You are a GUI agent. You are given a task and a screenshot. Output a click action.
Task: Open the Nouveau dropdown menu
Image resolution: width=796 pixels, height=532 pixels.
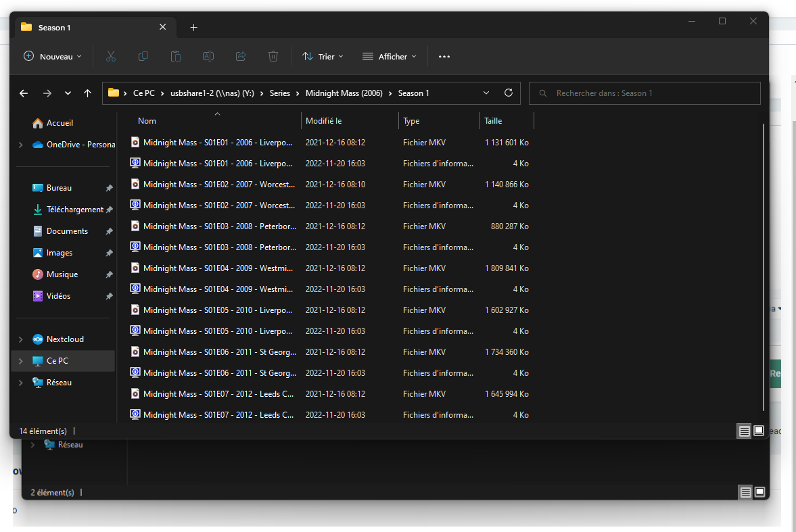(x=53, y=57)
